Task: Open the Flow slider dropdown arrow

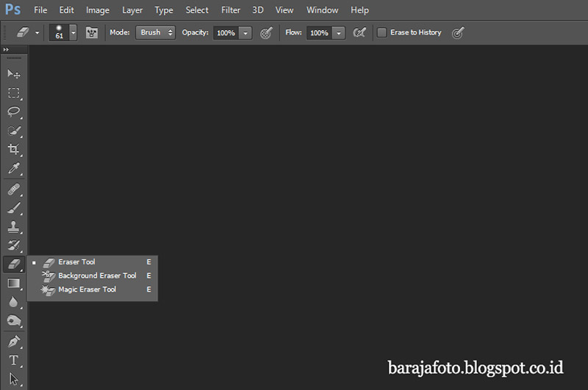Action: [339, 33]
